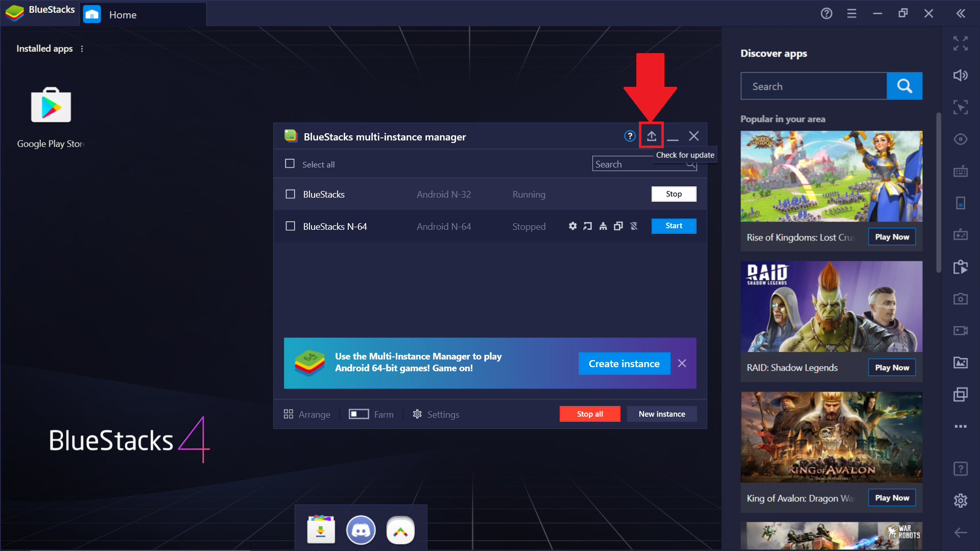The height and width of the screenshot is (551, 980).
Task: Open RAID Shadow Legends thumbnail
Action: [x=831, y=306]
